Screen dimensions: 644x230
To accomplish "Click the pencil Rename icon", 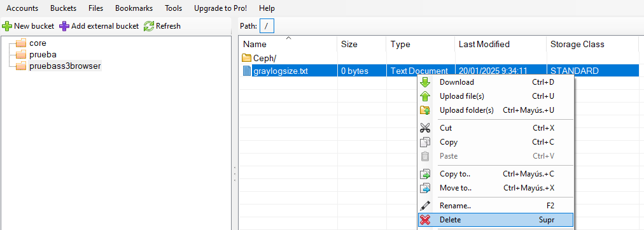I will point(425,206).
